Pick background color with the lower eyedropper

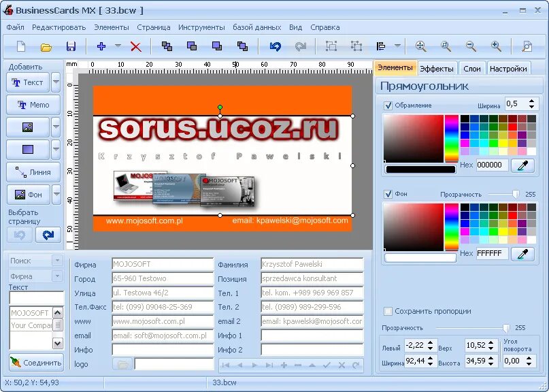[522, 254]
